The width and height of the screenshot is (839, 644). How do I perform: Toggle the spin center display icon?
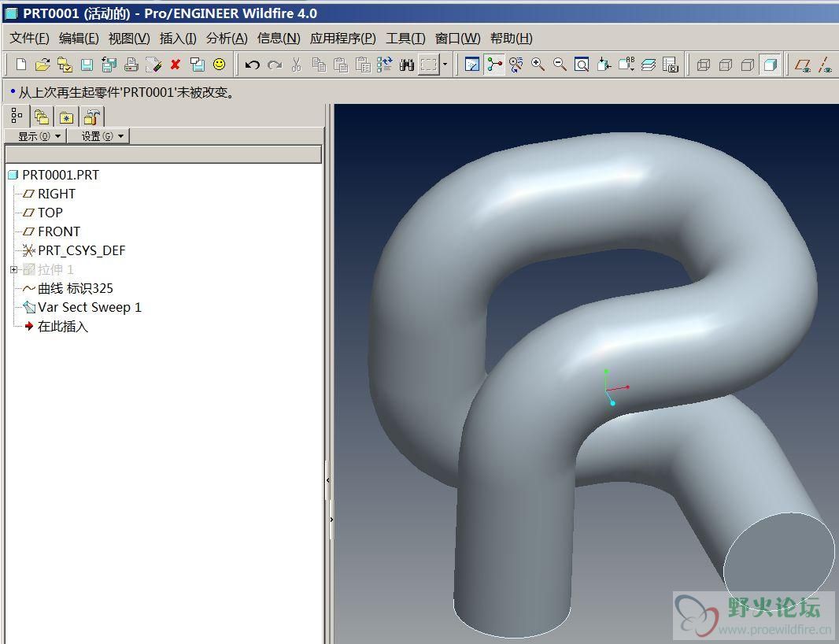coord(494,65)
